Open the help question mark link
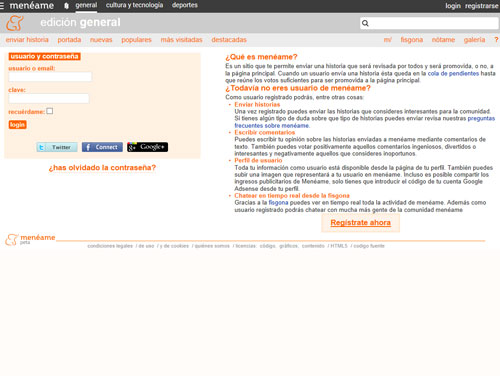500x376 pixels. pyautogui.click(x=496, y=40)
